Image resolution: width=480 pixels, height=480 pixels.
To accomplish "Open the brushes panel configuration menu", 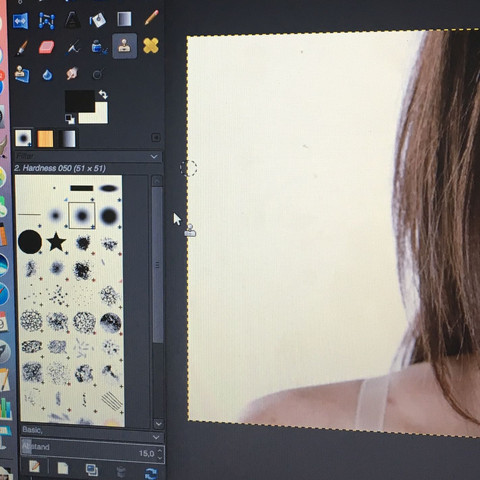I will pos(156,137).
